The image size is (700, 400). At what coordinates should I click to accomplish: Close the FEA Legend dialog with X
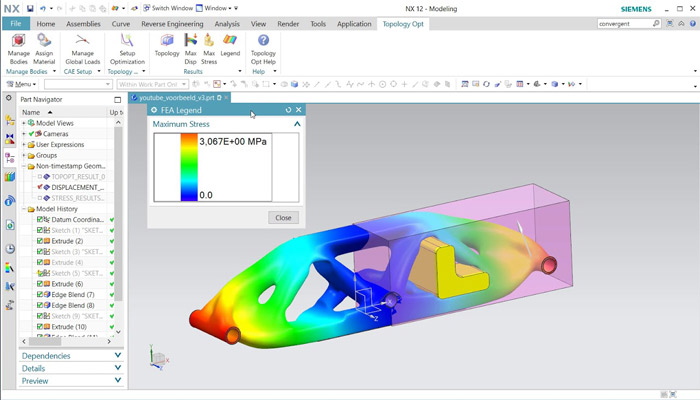[x=299, y=110]
